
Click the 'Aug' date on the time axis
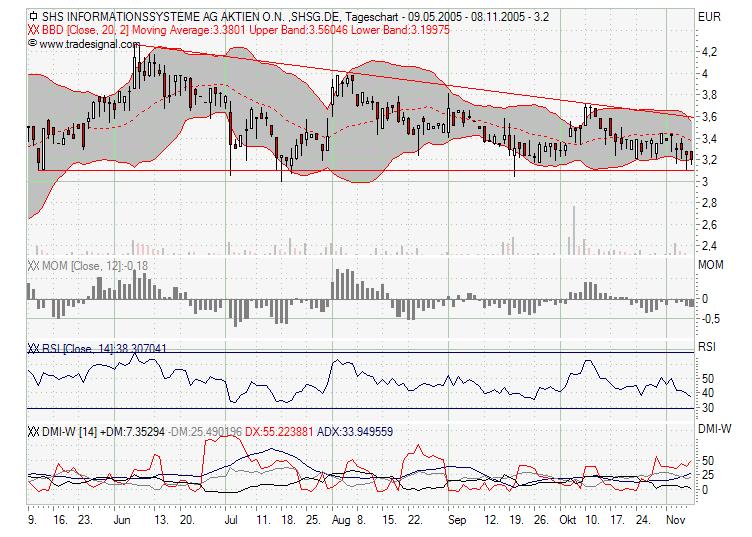point(335,521)
